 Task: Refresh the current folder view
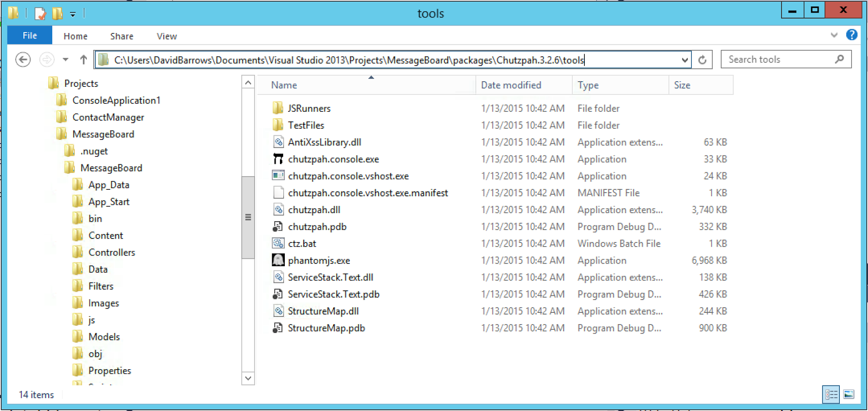pyautogui.click(x=702, y=60)
